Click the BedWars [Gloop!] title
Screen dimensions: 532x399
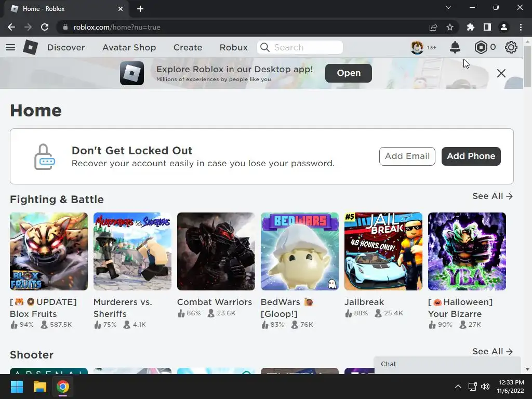coord(287,308)
